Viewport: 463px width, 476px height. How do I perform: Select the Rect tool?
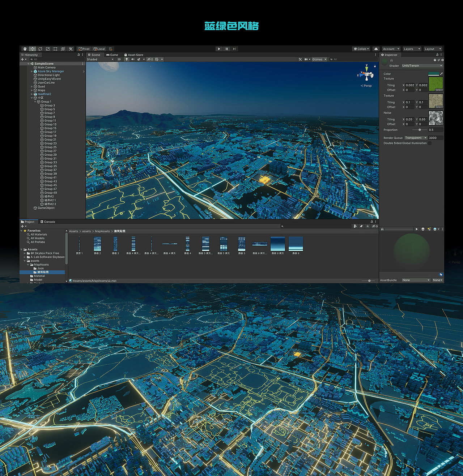pyautogui.click(x=55, y=49)
